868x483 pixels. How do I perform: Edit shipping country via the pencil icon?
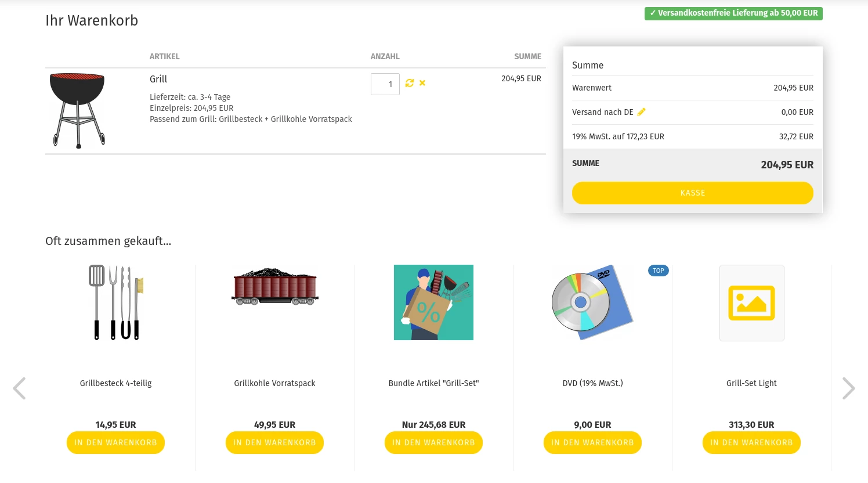click(x=641, y=112)
